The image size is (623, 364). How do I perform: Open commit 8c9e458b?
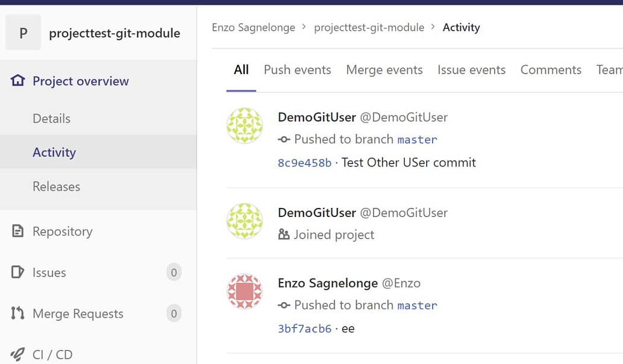click(303, 162)
